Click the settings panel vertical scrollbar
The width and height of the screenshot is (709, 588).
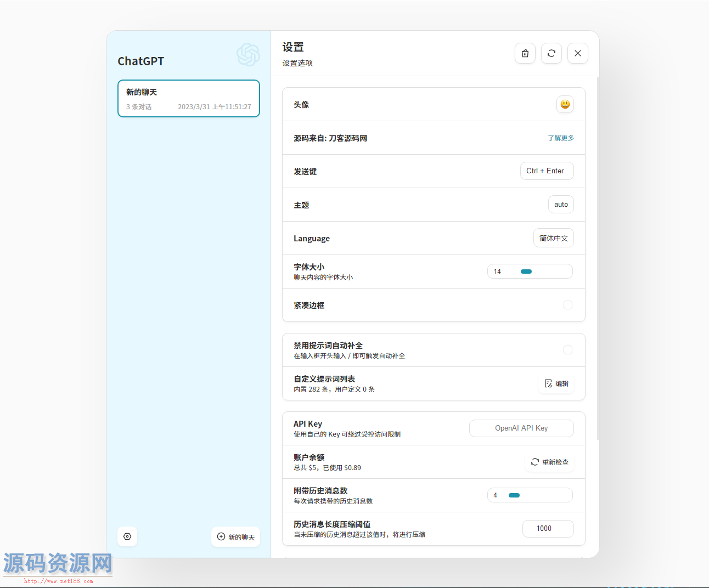(x=598, y=258)
